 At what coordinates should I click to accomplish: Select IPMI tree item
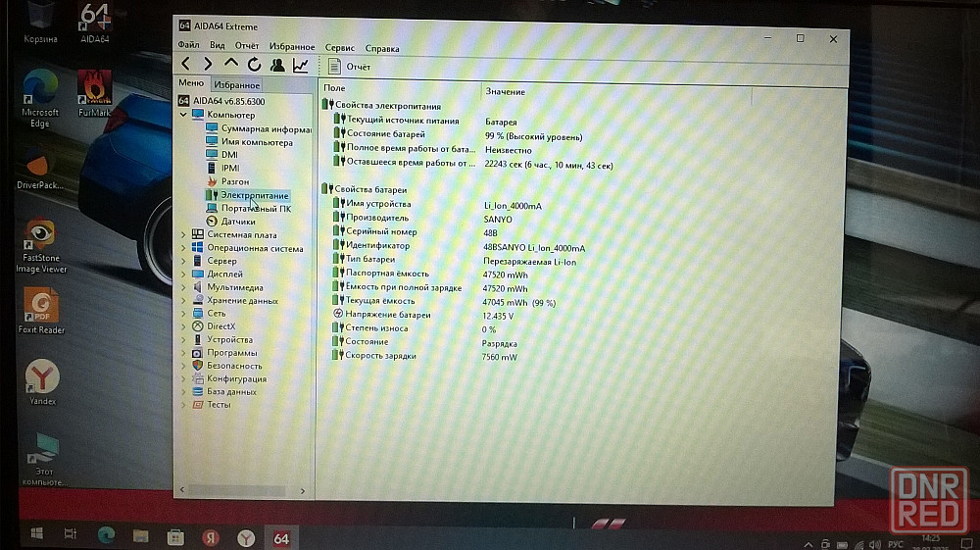pos(222,168)
